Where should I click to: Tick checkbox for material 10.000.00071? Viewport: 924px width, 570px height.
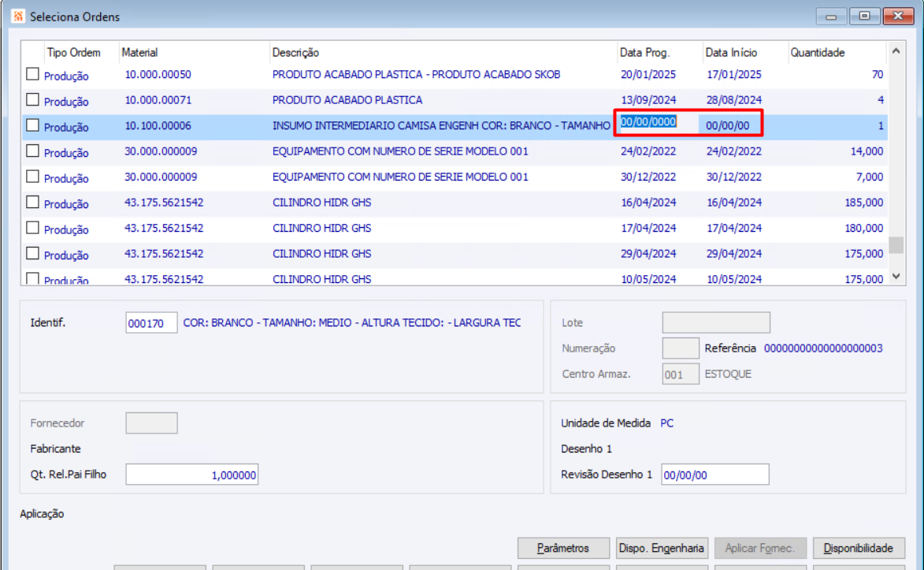[32, 99]
